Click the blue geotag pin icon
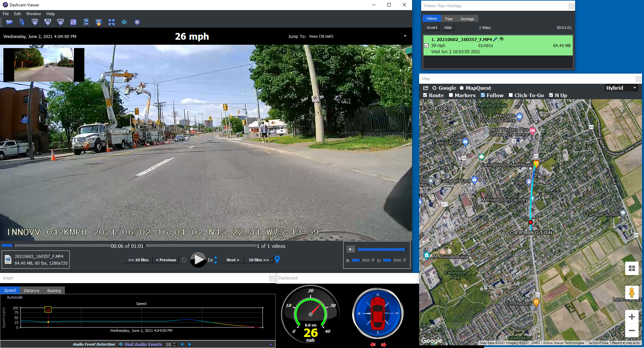This screenshot has width=644, height=348. (277, 259)
